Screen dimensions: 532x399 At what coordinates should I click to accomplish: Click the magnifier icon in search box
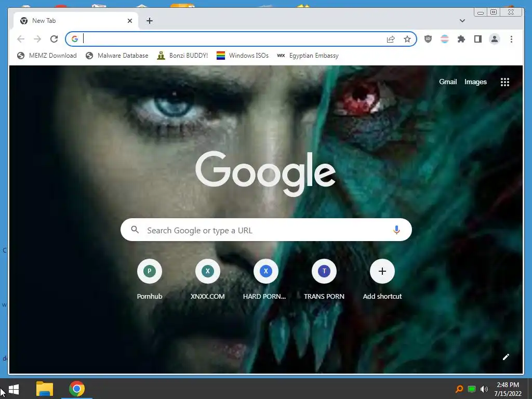tap(135, 230)
